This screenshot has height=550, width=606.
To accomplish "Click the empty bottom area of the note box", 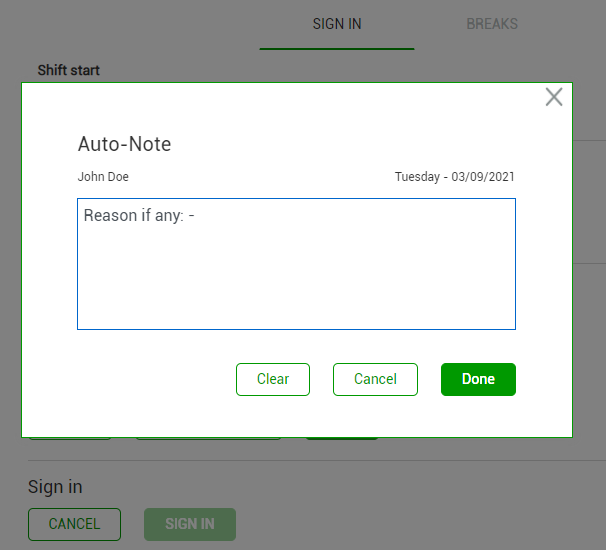I will tap(296, 300).
